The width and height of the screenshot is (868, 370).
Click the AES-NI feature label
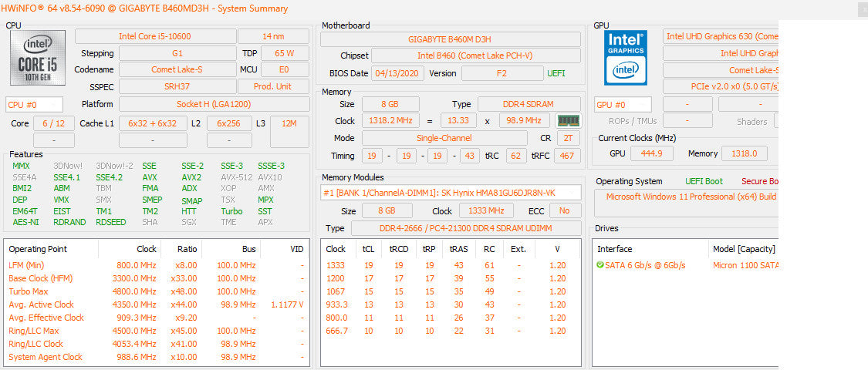(x=26, y=222)
